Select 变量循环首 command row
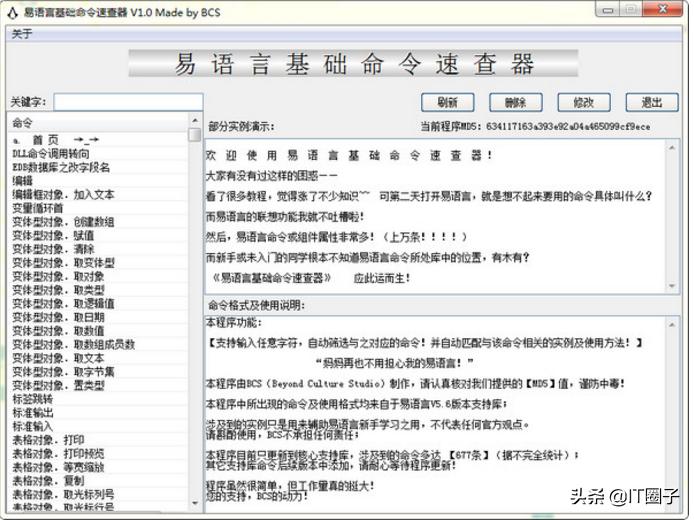Image resolution: width=694 pixels, height=520 pixels. click(x=98, y=208)
